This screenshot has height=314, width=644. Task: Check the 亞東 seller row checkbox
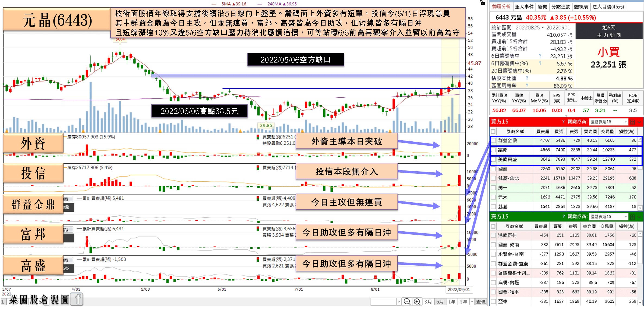[x=493, y=301]
